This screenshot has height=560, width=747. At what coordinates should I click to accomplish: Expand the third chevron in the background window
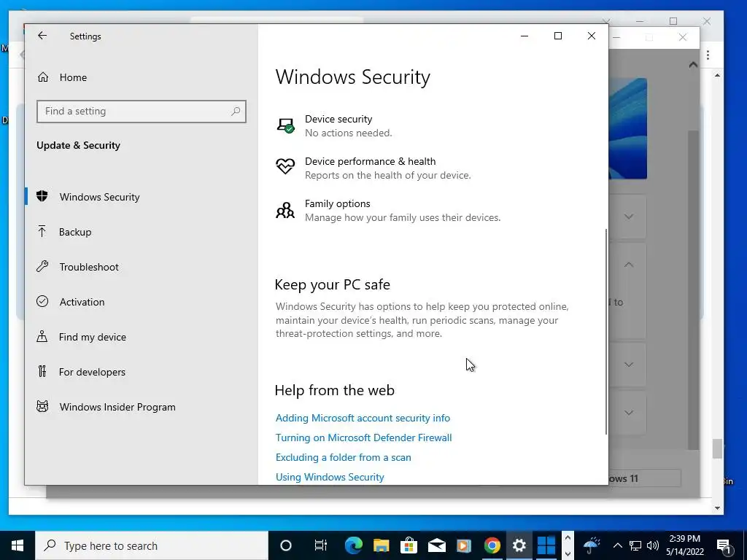[629, 365]
